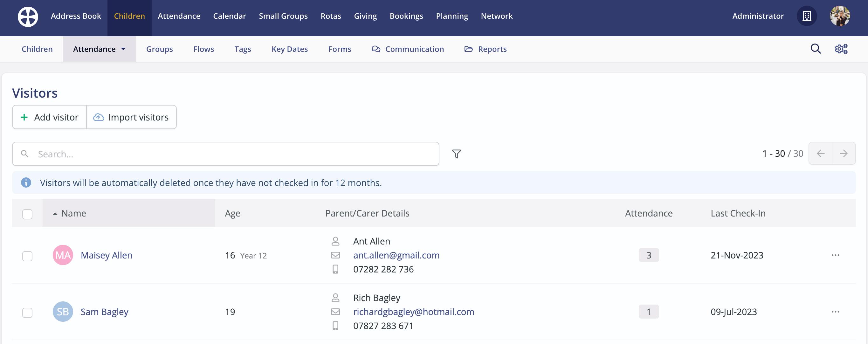The image size is (868, 344).
Task: Select Maisey Allen's row checkbox
Action: (x=27, y=256)
